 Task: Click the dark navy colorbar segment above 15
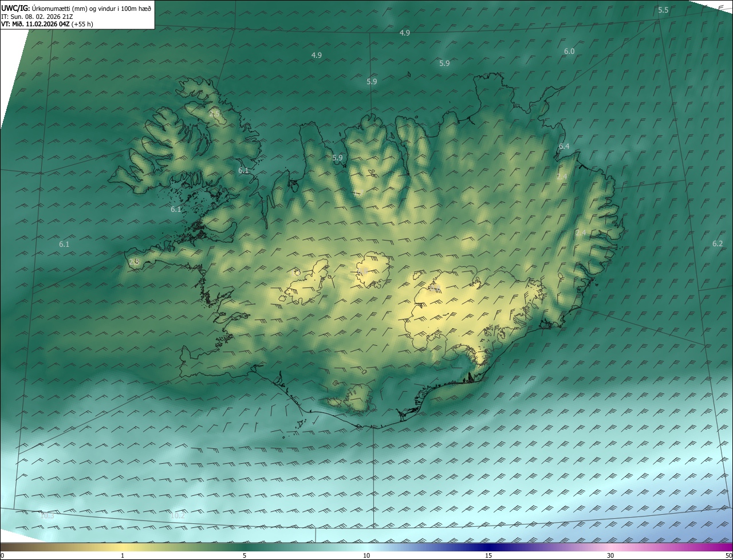tap(488, 547)
